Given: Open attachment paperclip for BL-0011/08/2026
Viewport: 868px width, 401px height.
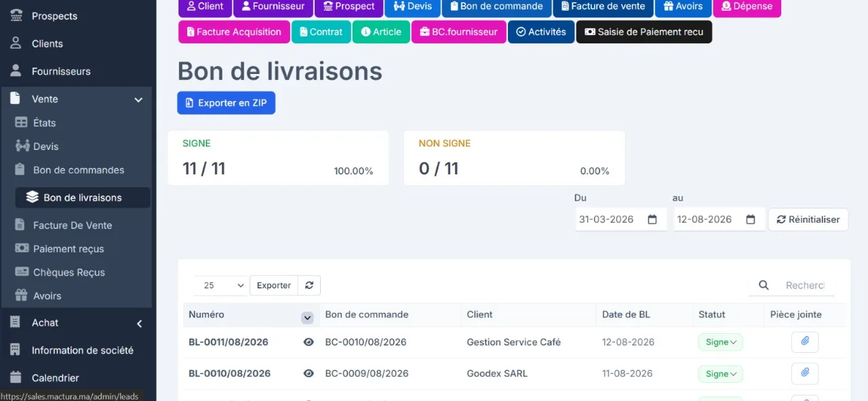Looking at the screenshot, I should (805, 342).
